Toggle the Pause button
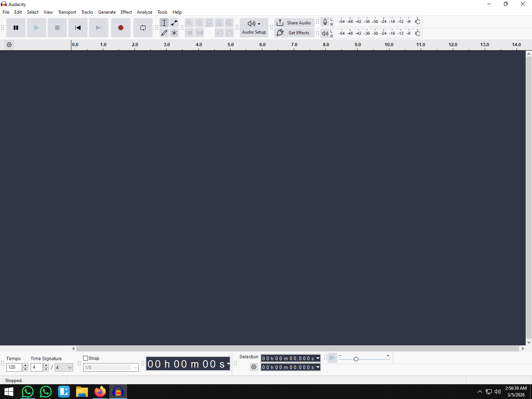Screen dimensions: 532x399 click(x=16, y=28)
